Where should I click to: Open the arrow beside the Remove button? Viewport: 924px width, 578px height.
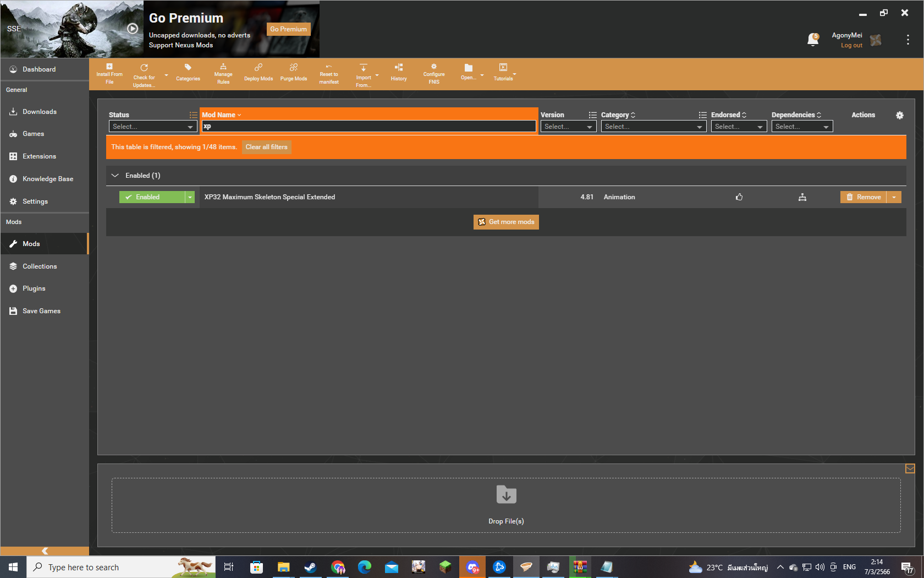894,197
